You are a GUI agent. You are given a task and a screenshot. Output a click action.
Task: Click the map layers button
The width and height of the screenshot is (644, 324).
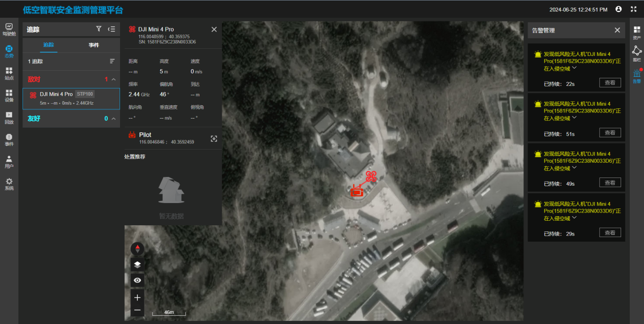tap(137, 264)
